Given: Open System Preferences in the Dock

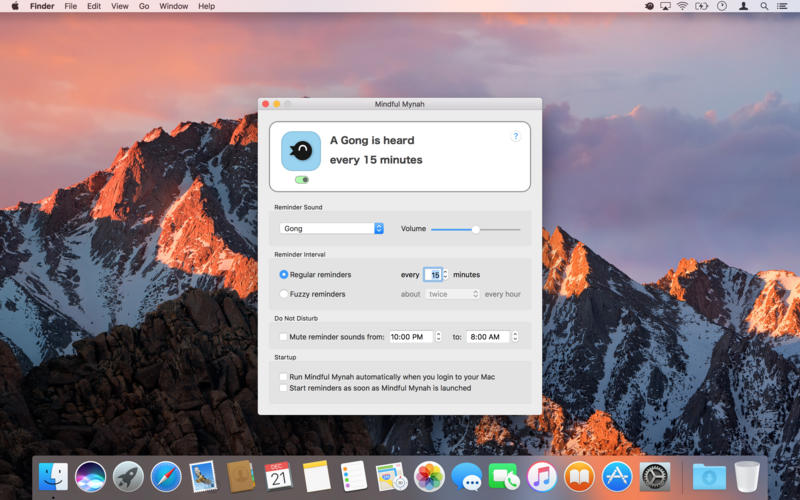Looking at the screenshot, I should pyautogui.click(x=655, y=476).
